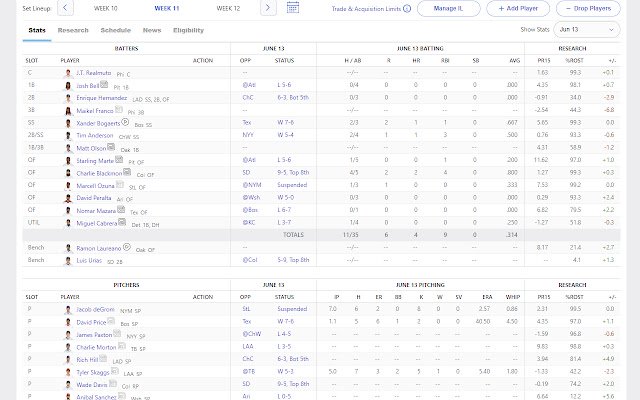Go to previous week with left arrow
The height and width of the screenshot is (400, 640).
click(65, 8)
